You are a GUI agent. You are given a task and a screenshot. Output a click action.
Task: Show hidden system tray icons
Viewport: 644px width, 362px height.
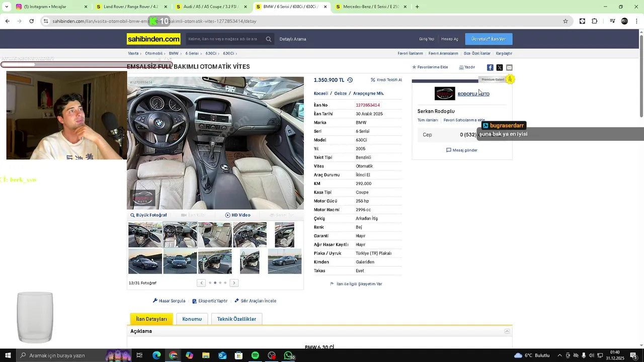point(559,355)
